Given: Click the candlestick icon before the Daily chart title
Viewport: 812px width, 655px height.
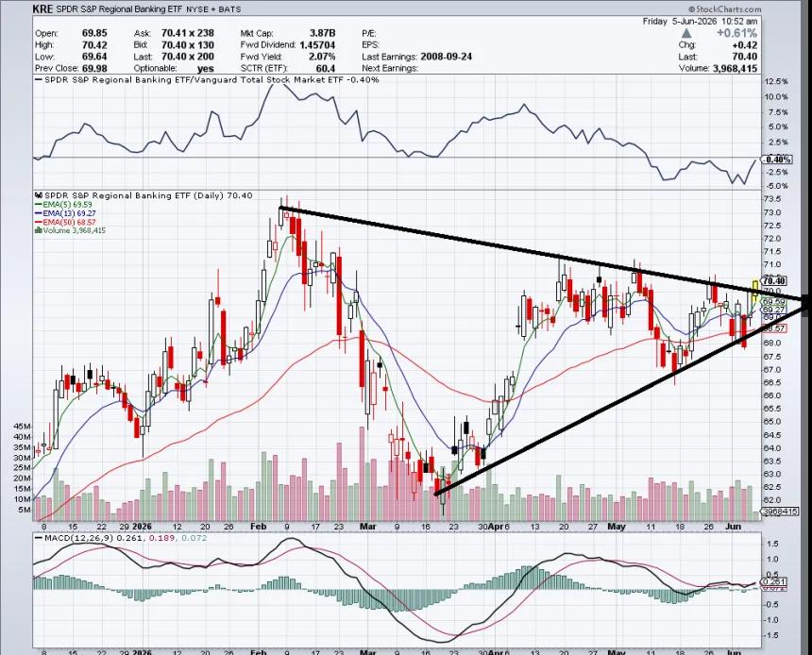Looking at the screenshot, I should [39, 195].
